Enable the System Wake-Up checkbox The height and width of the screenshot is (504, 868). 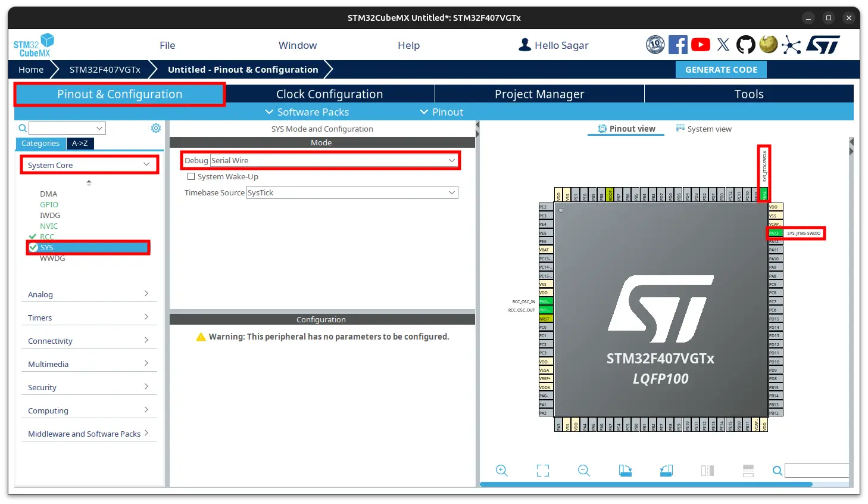pos(191,176)
